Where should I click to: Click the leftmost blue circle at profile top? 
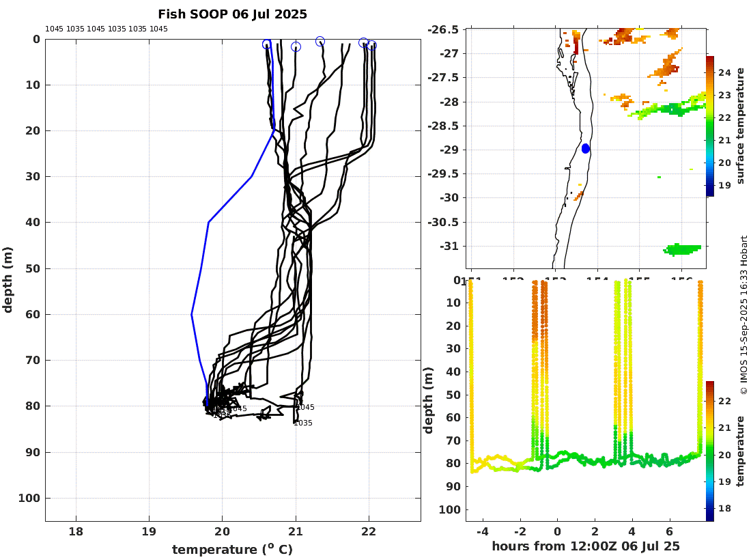click(x=267, y=44)
